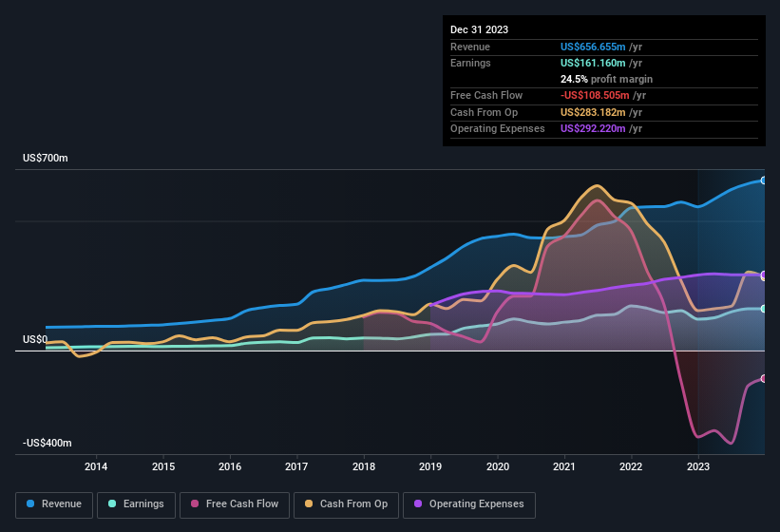
Task: Click the 2016 x-axis label
Action: point(230,466)
